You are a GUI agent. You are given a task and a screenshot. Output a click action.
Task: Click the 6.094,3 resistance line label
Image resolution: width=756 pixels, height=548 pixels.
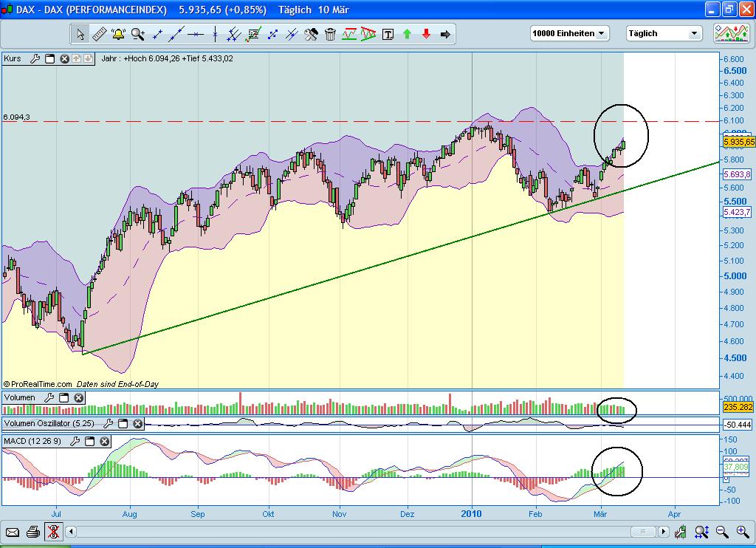pos(16,117)
